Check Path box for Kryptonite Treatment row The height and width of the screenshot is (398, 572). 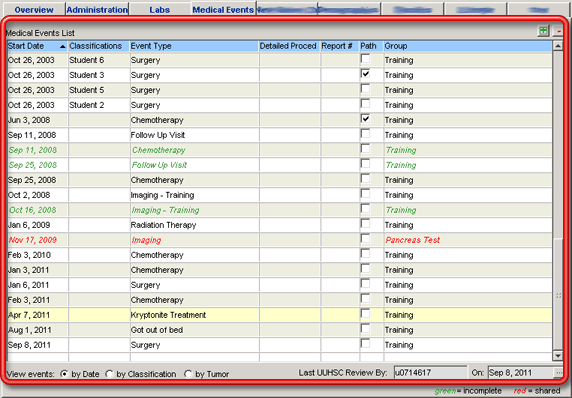[x=365, y=313]
